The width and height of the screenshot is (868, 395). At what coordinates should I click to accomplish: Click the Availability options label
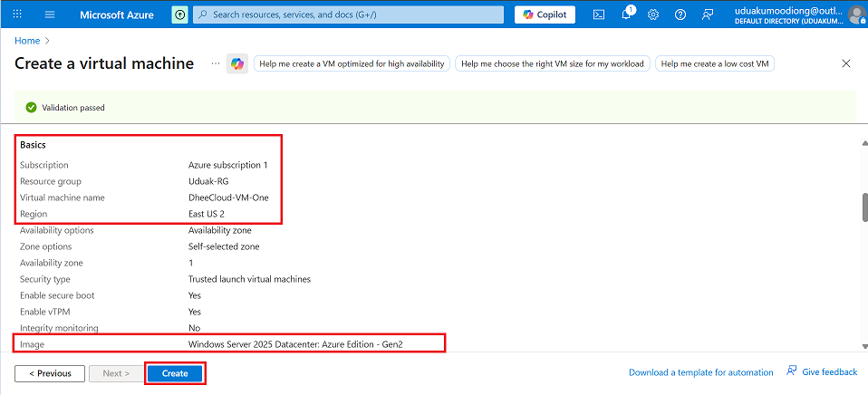(x=57, y=230)
